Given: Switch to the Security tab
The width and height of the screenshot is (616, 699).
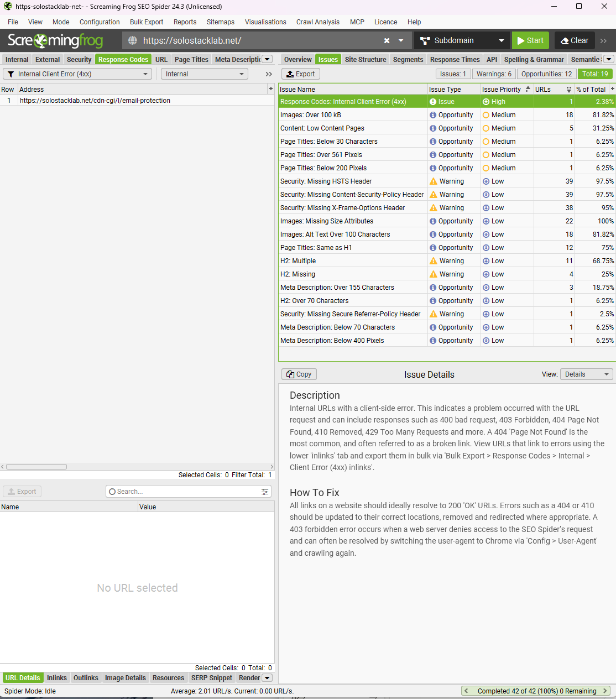Looking at the screenshot, I should (79, 60).
